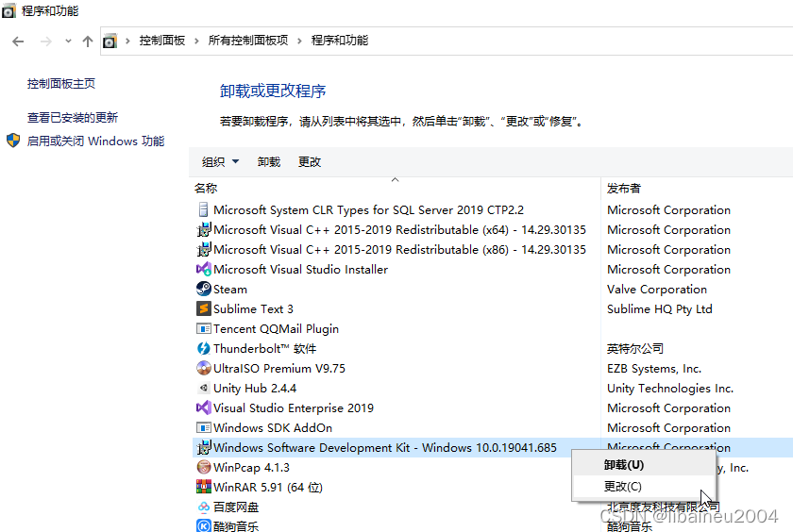Open the recent locations dropdown arrow

(x=68, y=42)
